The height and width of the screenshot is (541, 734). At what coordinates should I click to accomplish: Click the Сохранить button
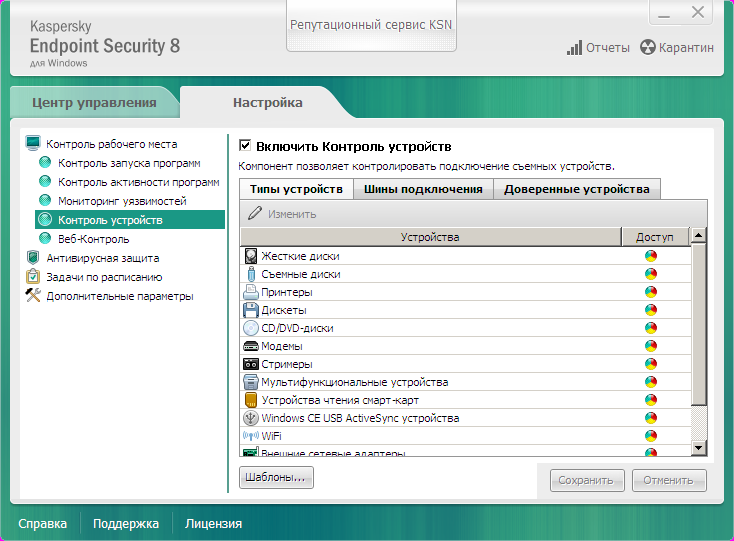pos(587,480)
